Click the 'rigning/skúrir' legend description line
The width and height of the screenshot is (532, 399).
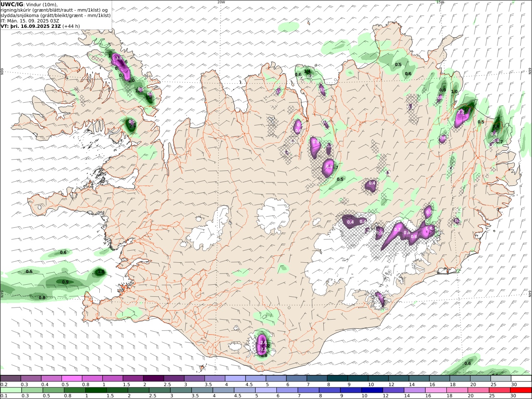[x=54, y=10]
